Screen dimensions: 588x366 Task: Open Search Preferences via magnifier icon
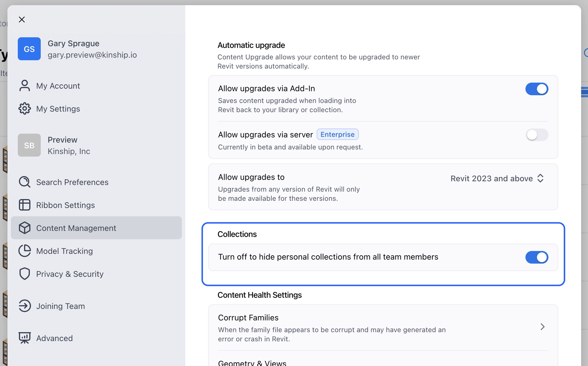25,182
